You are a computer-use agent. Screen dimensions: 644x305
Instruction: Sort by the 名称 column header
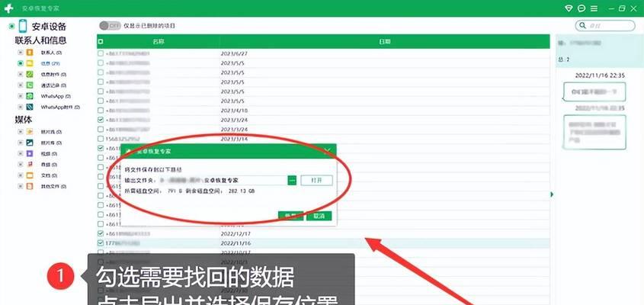pyautogui.click(x=158, y=41)
